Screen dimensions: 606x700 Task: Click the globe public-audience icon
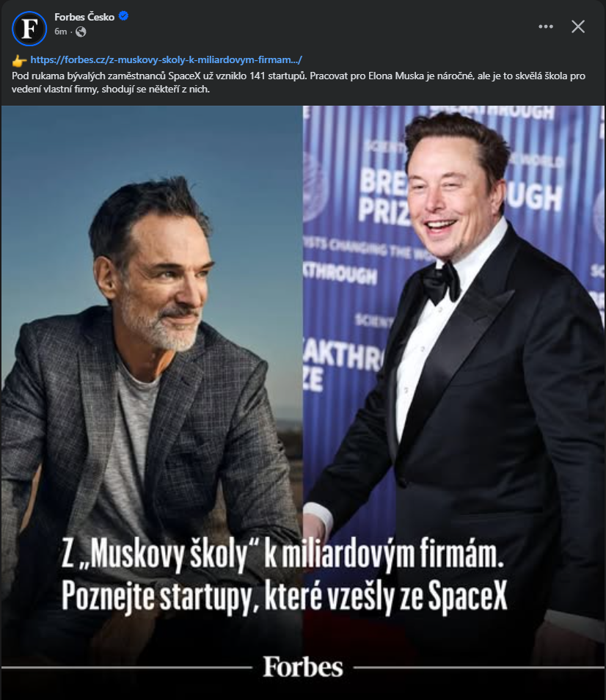(x=81, y=32)
